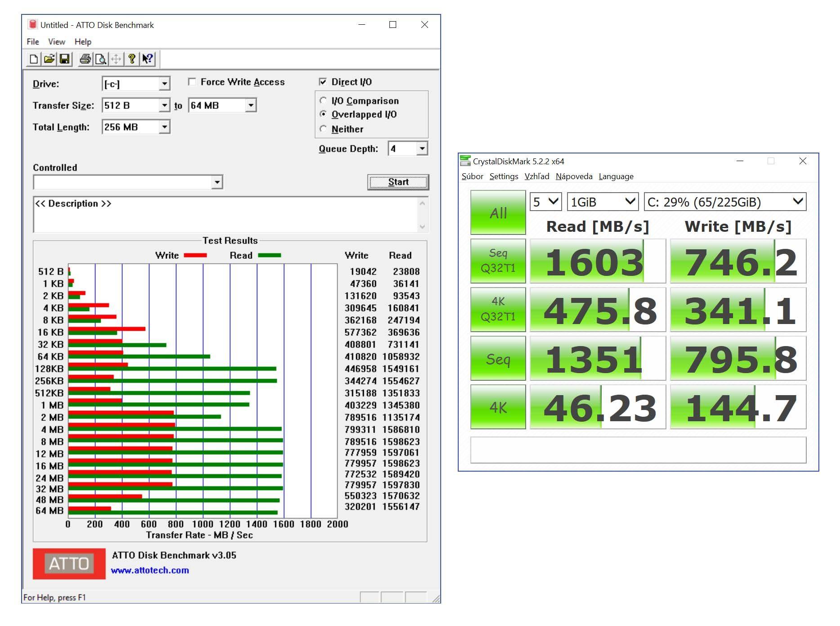Open the Queue Depth dropdown
840x626 pixels.
tap(422, 149)
